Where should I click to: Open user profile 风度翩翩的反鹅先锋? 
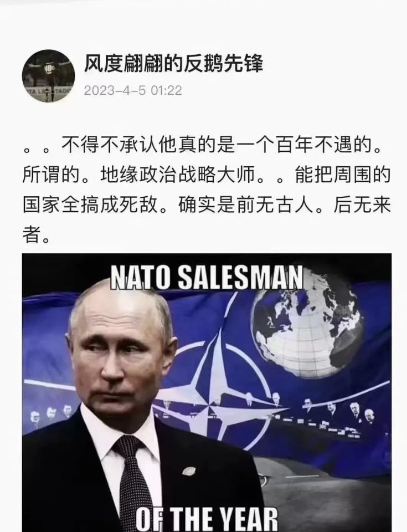(173, 63)
